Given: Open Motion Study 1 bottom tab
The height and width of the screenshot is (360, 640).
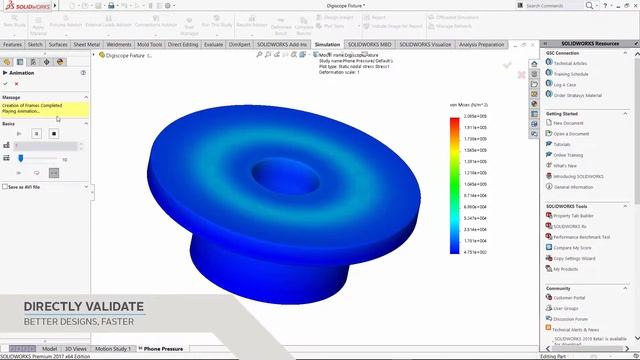Looking at the screenshot, I should pos(113,349).
